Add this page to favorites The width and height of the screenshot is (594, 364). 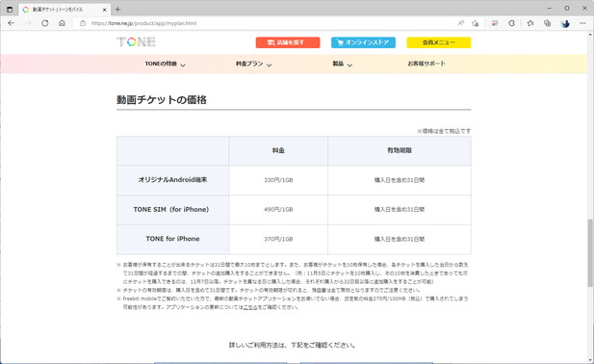coord(475,23)
